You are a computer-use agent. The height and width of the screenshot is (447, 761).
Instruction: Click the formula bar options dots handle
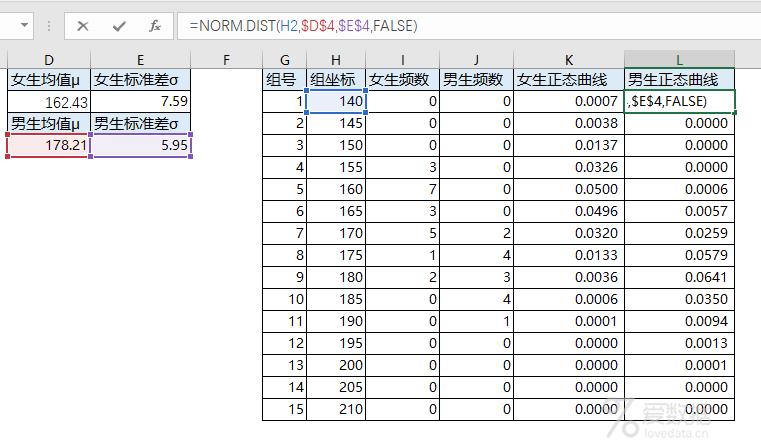[49, 26]
